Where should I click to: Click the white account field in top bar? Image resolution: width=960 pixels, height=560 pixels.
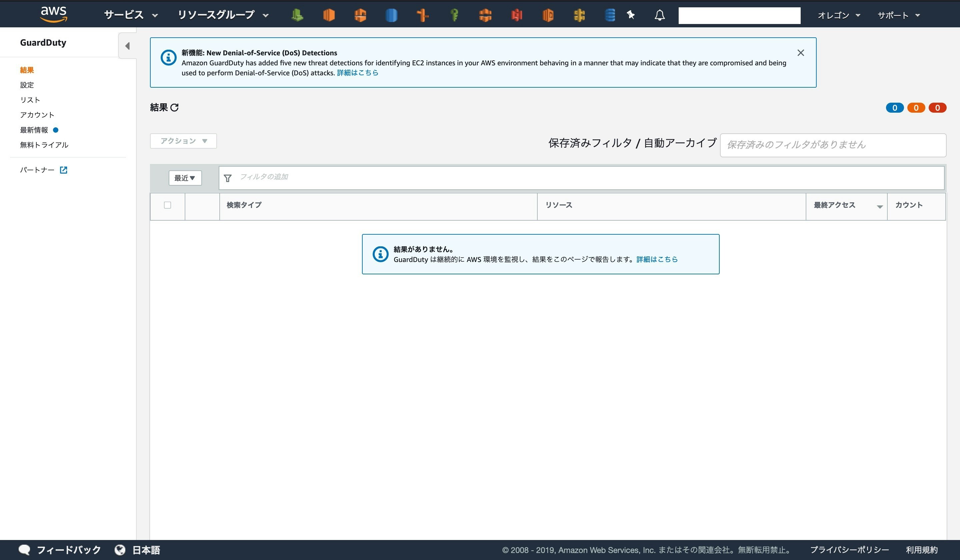pyautogui.click(x=739, y=15)
